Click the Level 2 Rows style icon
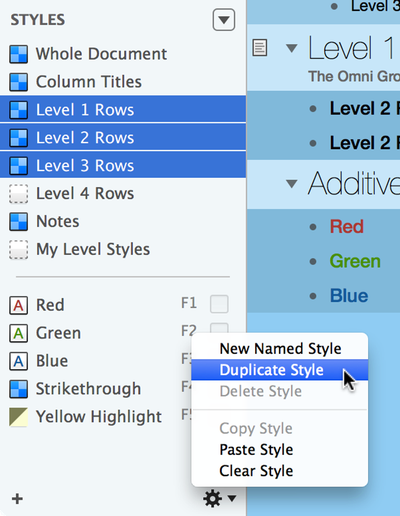 pyautogui.click(x=19, y=138)
